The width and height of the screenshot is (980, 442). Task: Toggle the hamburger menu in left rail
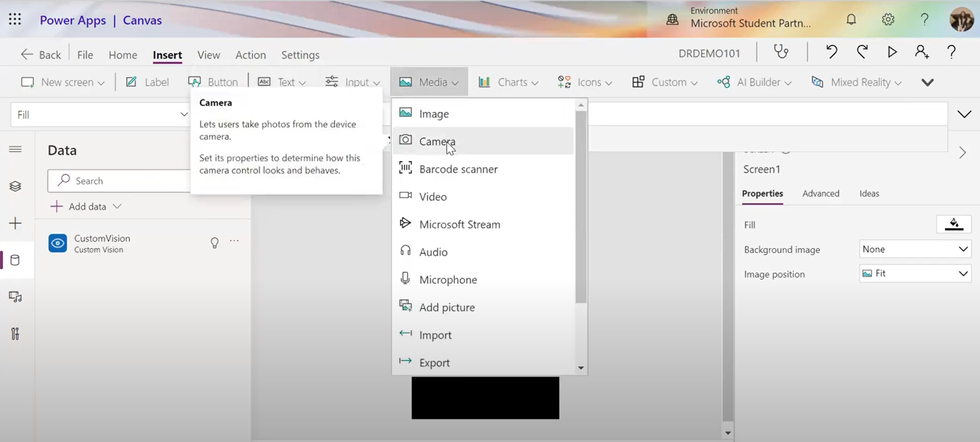coord(15,149)
